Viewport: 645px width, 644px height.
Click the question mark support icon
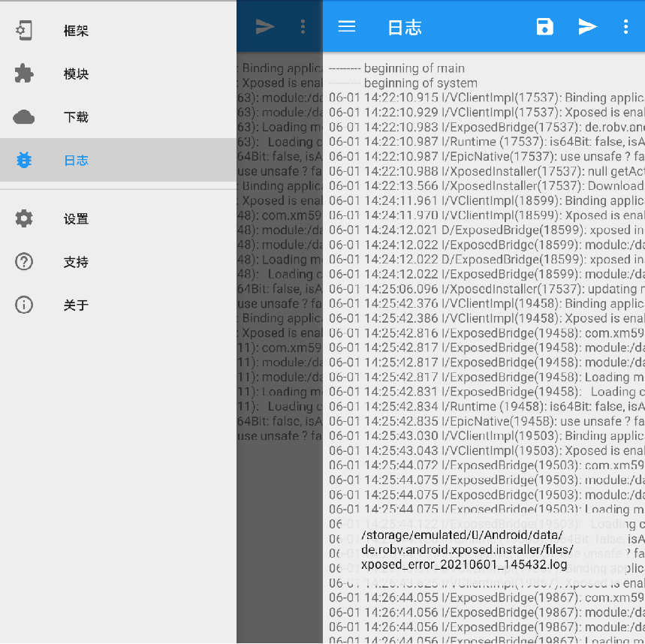(x=24, y=261)
